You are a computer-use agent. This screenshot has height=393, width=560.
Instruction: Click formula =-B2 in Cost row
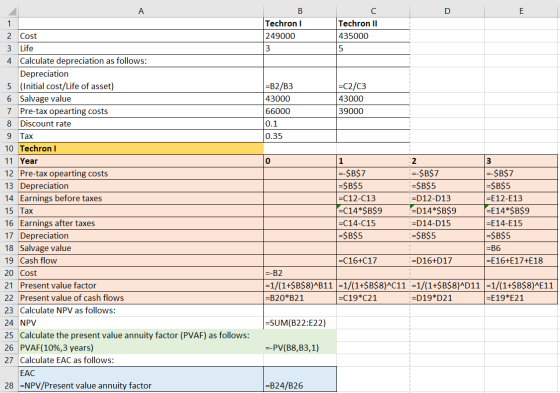pyautogui.click(x=300, y=273)
